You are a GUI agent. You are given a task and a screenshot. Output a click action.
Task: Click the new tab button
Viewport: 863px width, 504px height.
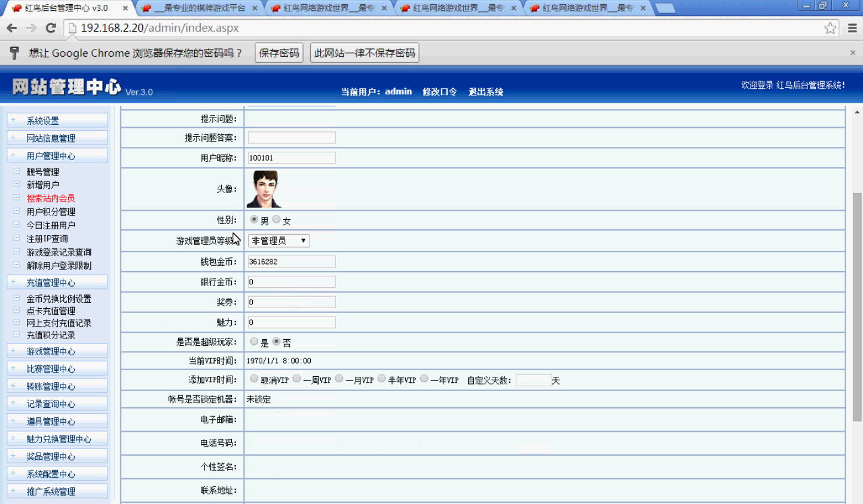click(665, 8)
